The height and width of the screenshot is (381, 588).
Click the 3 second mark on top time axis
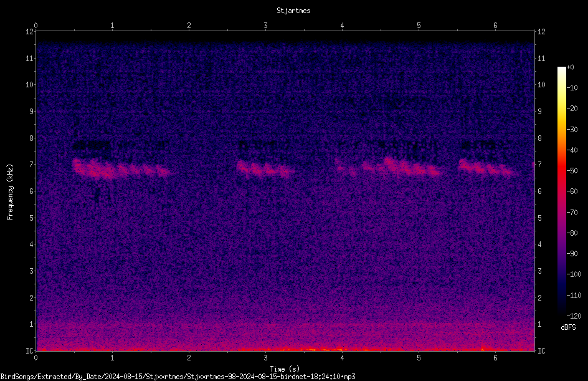(265, 26)
